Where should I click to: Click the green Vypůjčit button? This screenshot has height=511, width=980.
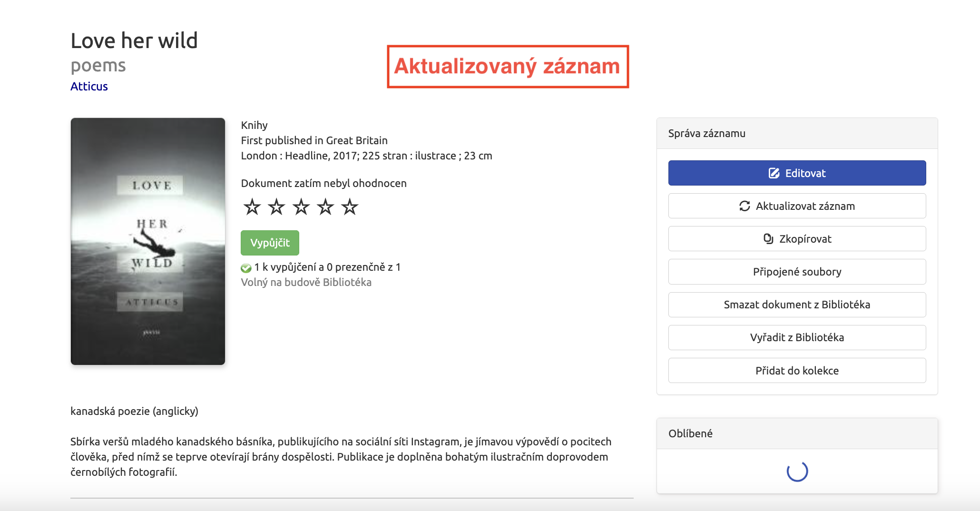(270, 243)
